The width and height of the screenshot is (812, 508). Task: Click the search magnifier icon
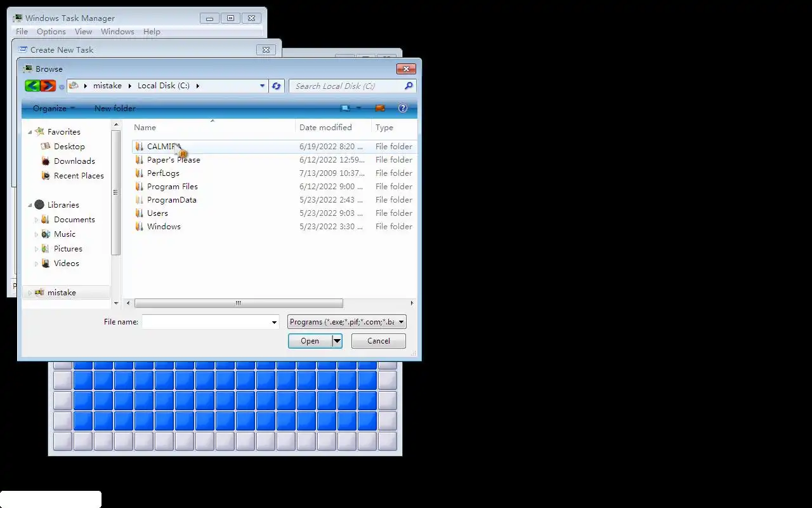pyautogui.click(x=409, y=86)
